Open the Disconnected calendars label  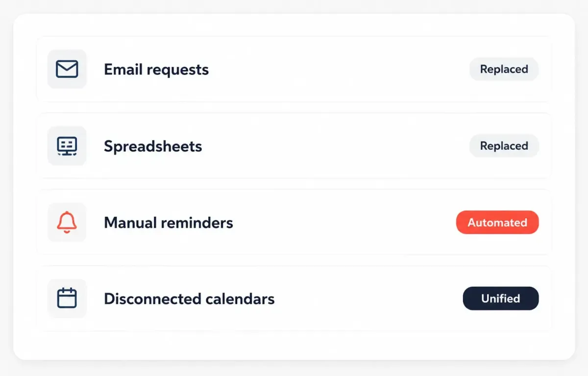click(189, 299)
